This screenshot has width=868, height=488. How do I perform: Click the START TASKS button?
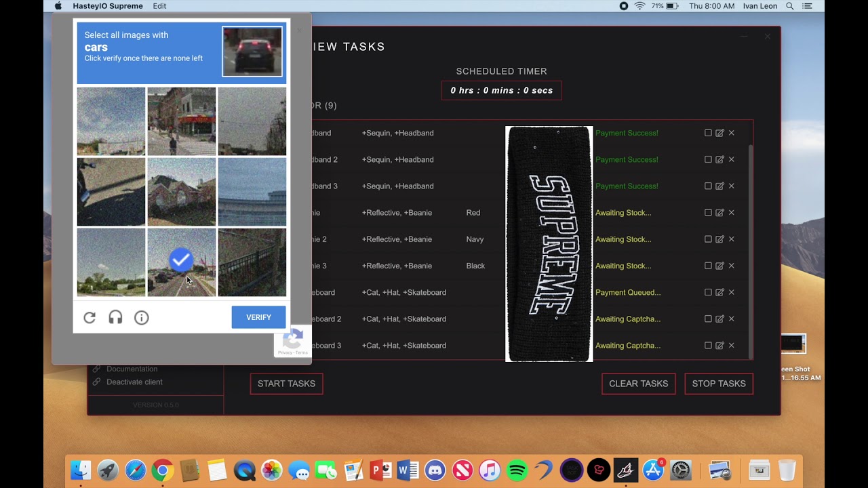point(286,384)
